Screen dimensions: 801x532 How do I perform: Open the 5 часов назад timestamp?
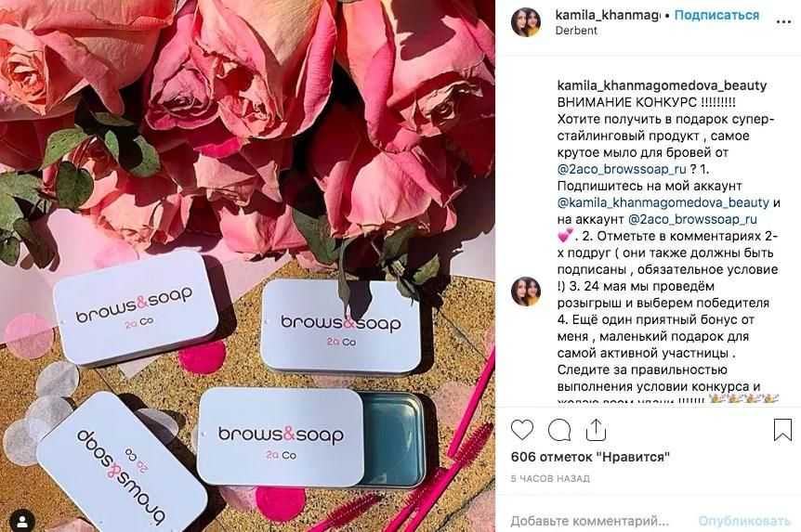[x=550, y=479]
